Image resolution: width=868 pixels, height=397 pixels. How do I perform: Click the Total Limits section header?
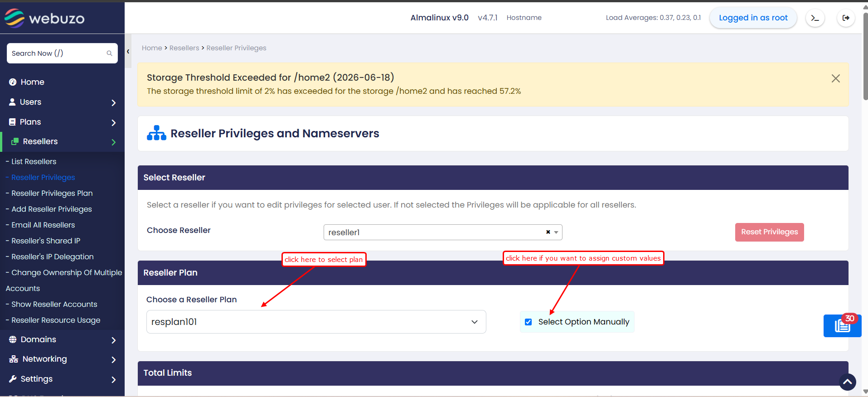coord(493,373)
